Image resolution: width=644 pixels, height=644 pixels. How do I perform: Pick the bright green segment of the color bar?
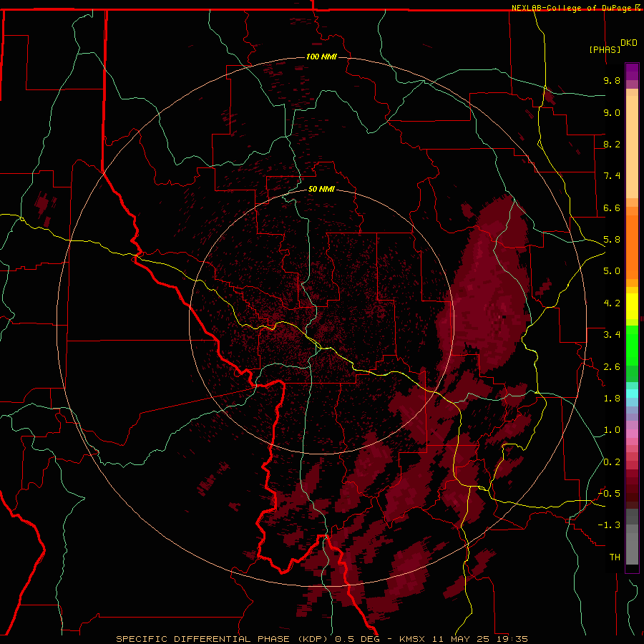coord(632,346)
